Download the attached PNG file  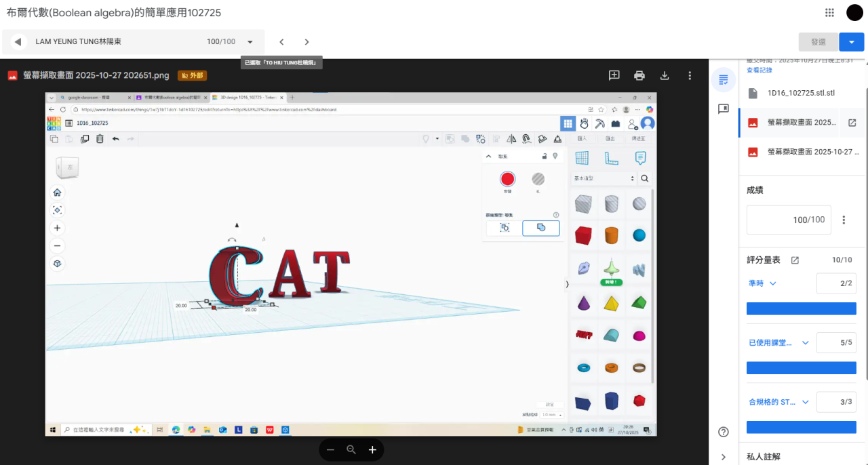click(665, 75)
